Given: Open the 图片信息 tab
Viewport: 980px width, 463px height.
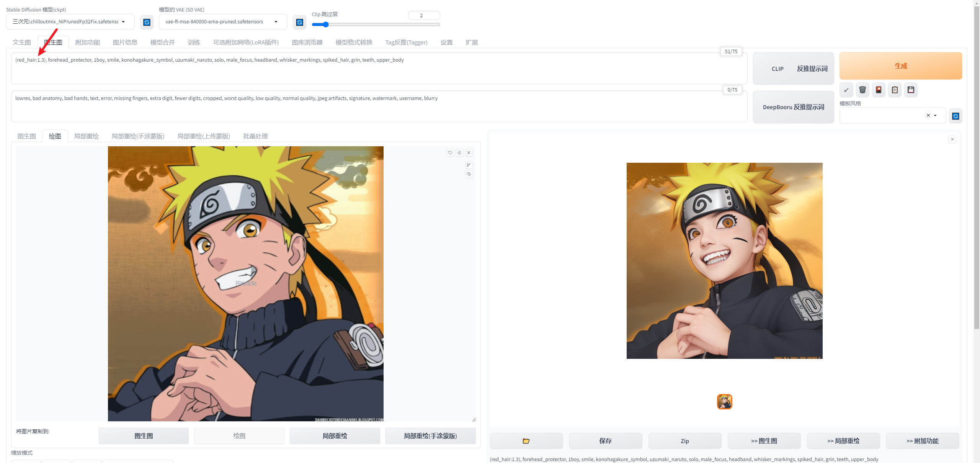Looking at the screenshot, I should (125, 42).
